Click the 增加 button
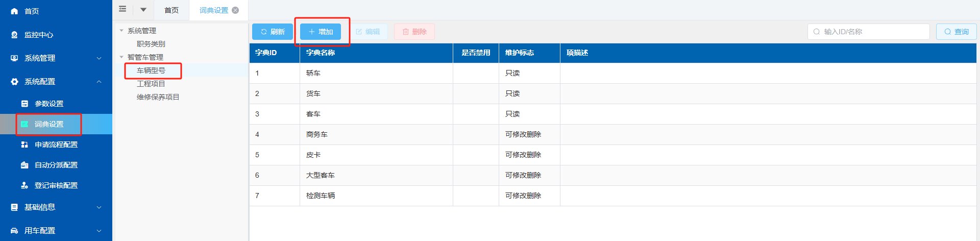980x241 pixels. (321, 32)
